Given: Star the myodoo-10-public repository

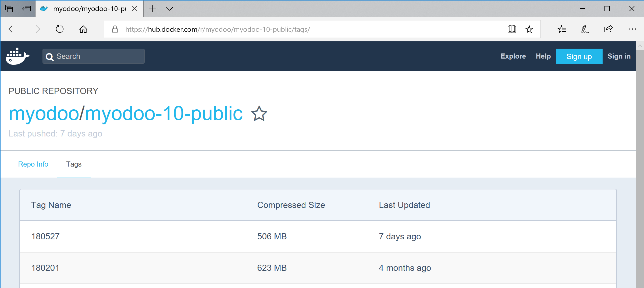Looking at the screenshot, I should point(259,114).
